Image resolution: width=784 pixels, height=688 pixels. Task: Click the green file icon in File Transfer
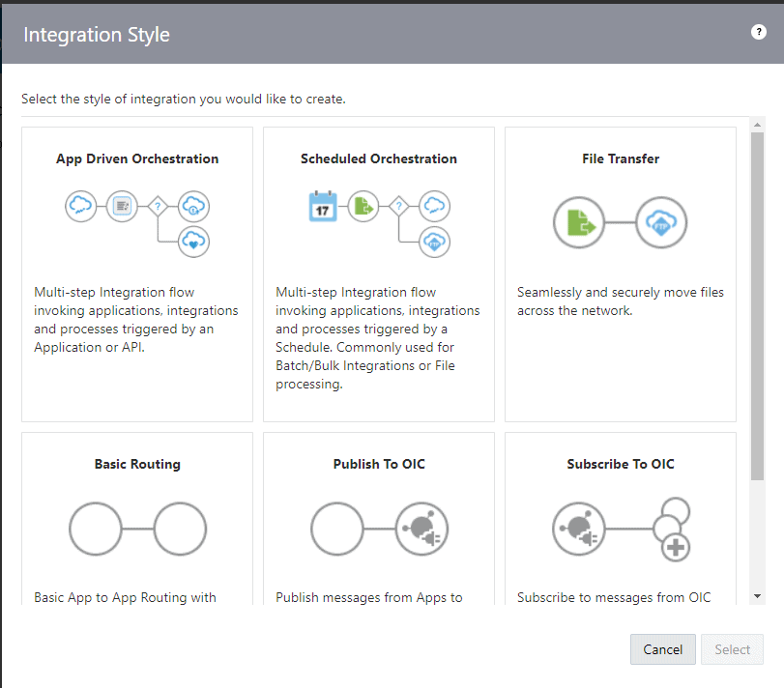click(x=579, y=222)
